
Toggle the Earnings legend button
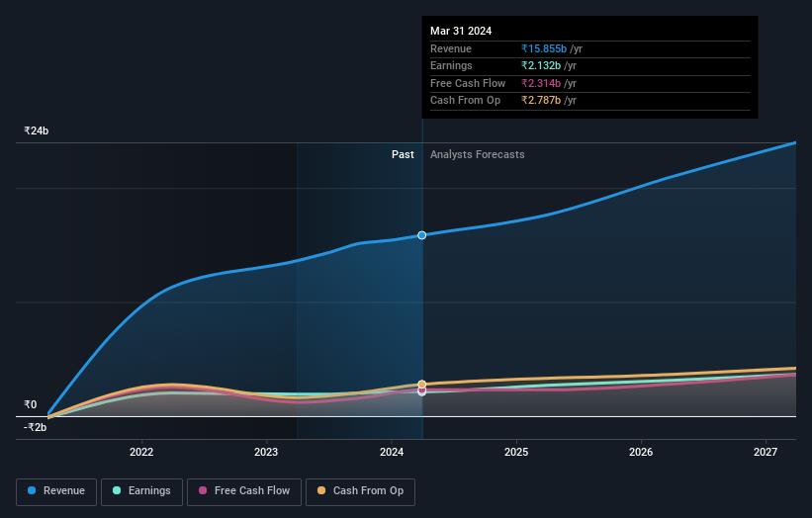pos(141,491)
